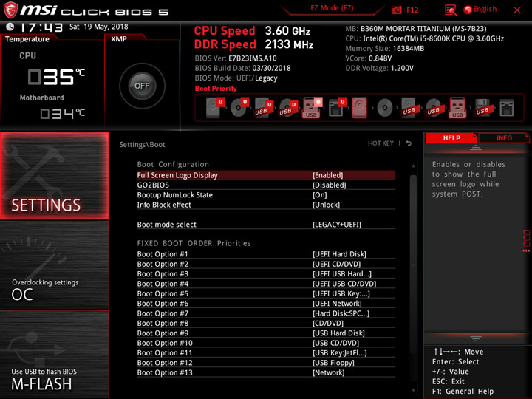Open the M-FLASH BIOS flash panel
Screen dimensions: 532x399
[x=55, y=355]
